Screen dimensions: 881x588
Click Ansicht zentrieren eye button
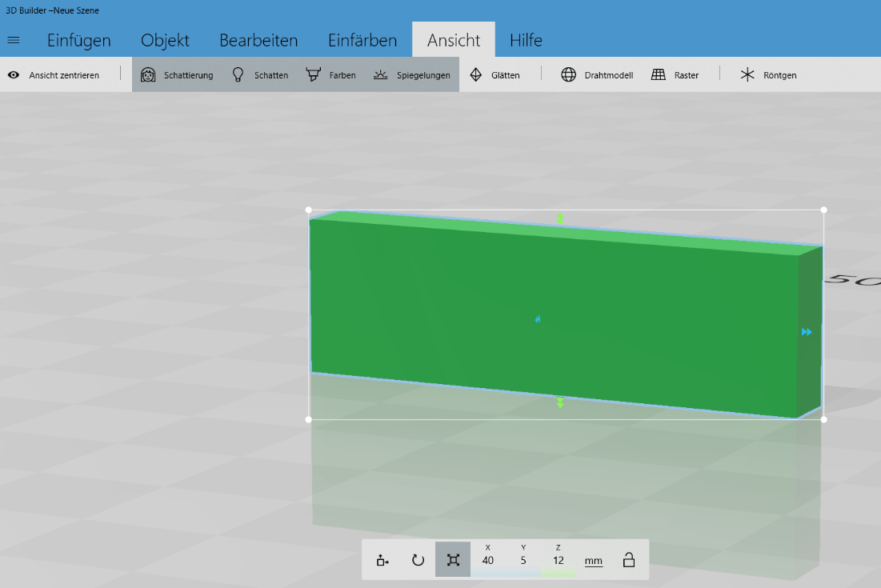tap(54, 74)
